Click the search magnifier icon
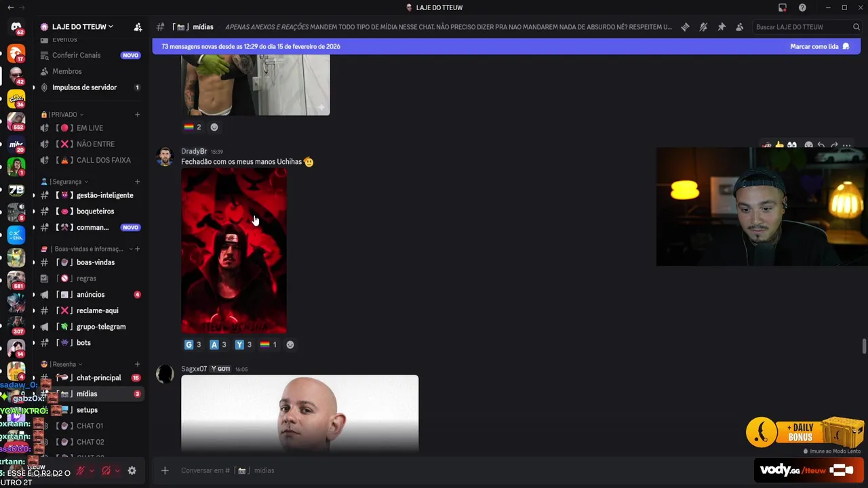Viewport: 868px width, 488px height. click(856, 27)
